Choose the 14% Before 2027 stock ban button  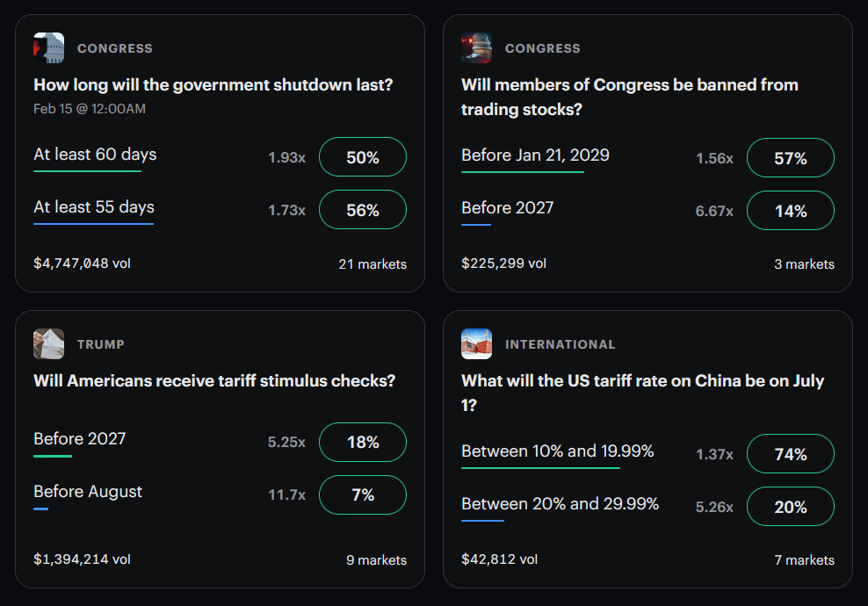(790, 211)
